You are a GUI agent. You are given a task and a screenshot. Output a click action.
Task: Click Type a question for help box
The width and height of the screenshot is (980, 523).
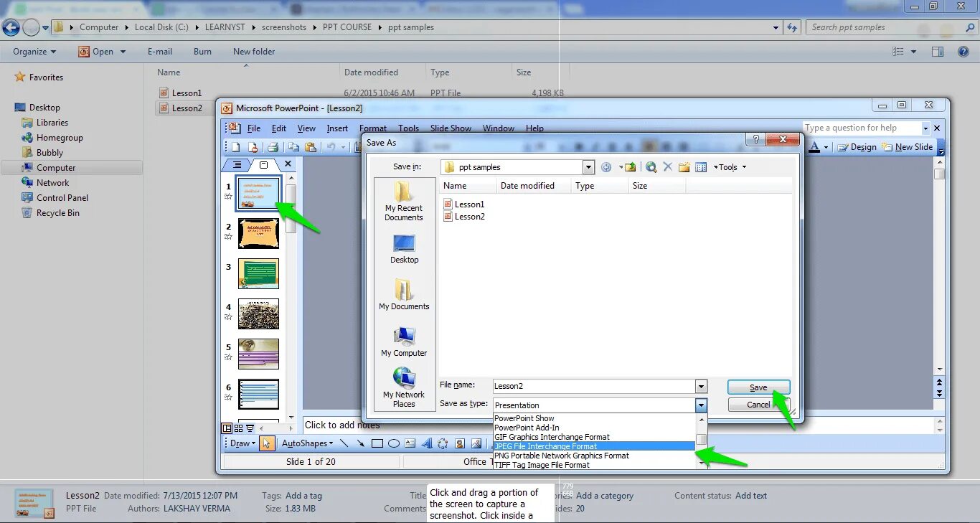(861, 128)
